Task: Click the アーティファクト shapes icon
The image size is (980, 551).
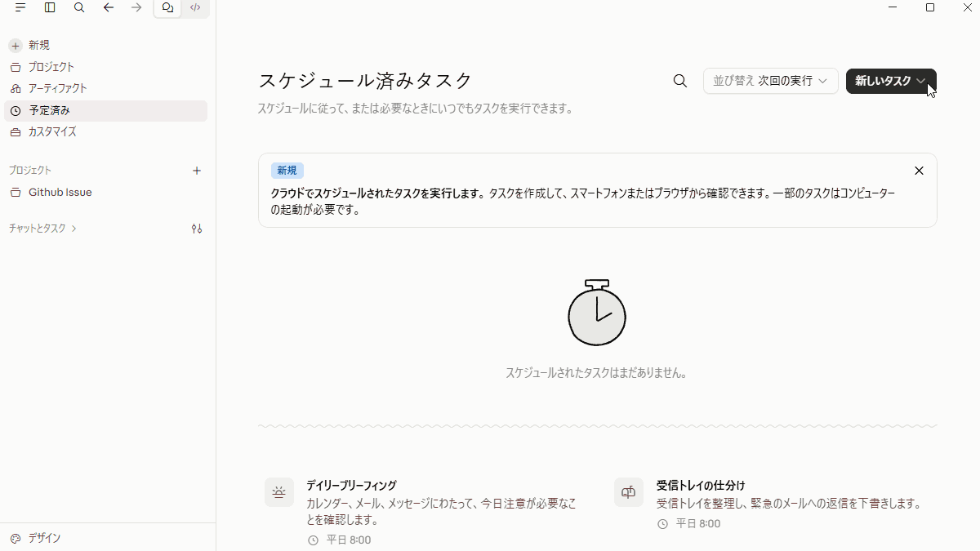Action: (x=16, y=88)
